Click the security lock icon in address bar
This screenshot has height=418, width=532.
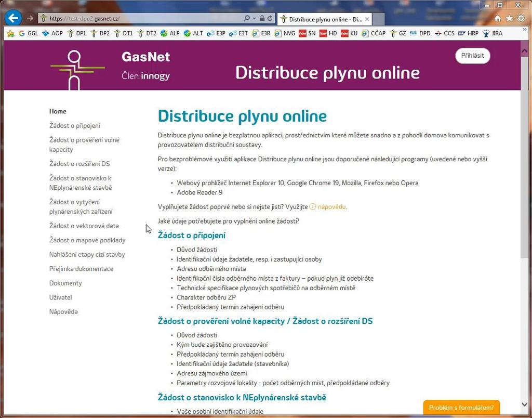pos(262,18)
